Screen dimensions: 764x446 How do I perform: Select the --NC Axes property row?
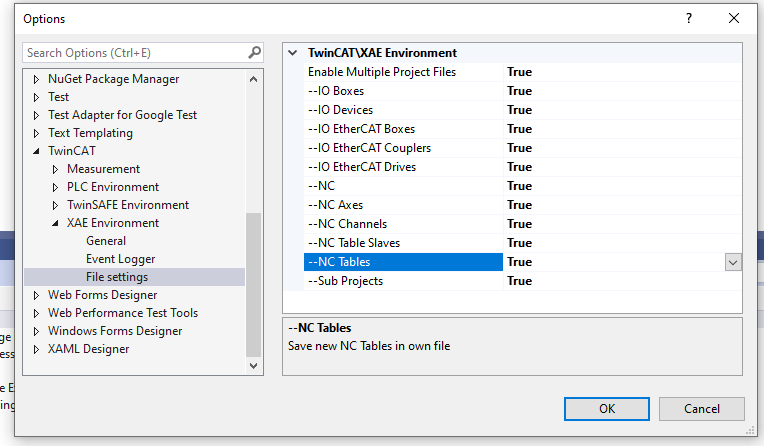[x=403, y=205]
